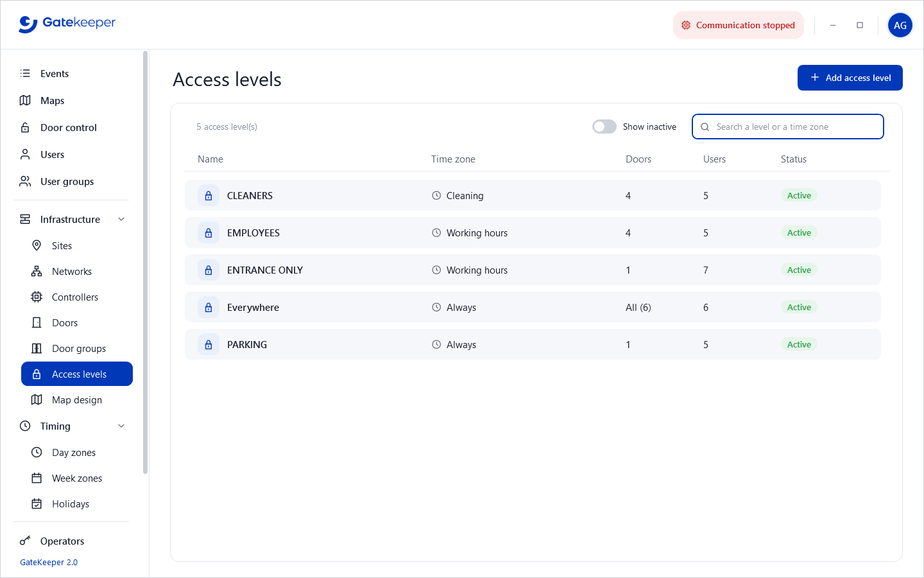Click the Networks icon in sidebar

pos(37,271)
